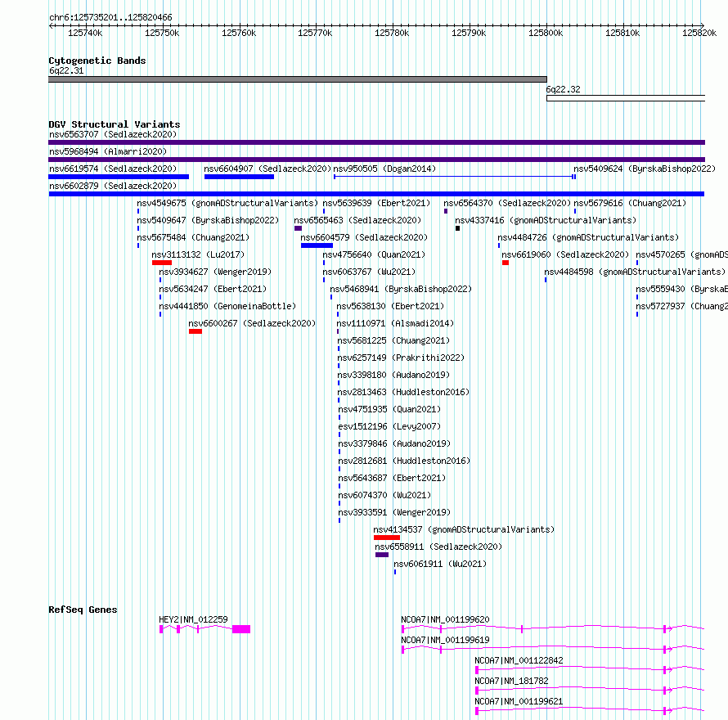Open the nsv4337416 (gnomADStructuralVariants) label

coord(546,220)
